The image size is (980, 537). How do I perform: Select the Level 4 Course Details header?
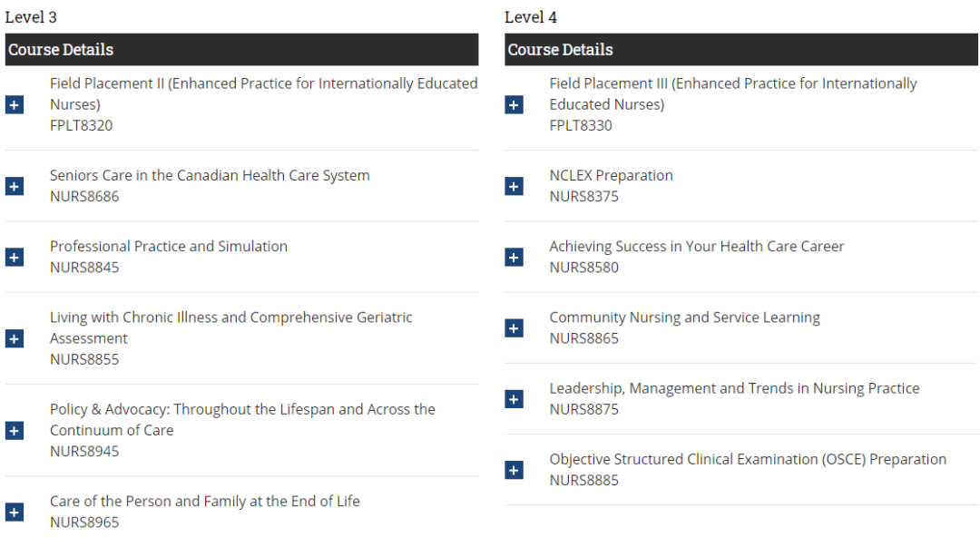pyautogui.click(x=740, y=49)
